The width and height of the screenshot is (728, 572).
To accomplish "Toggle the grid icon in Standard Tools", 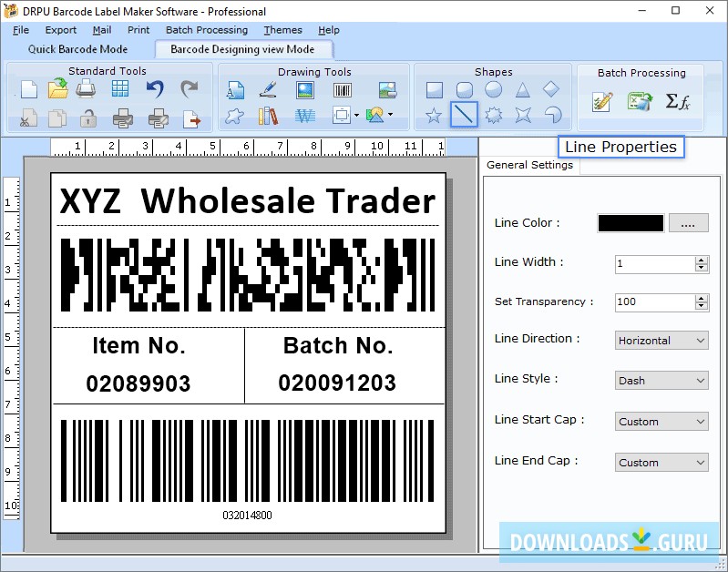I will (120, 88).
